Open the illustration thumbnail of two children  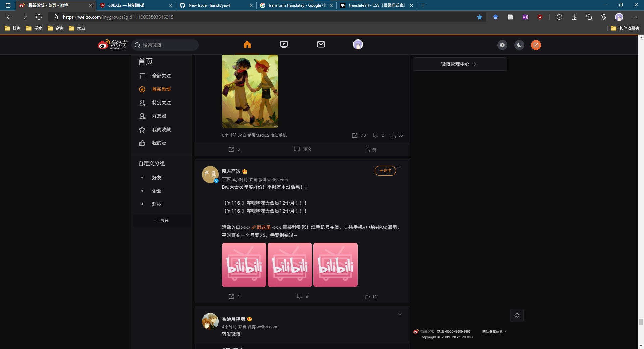tap(250, 91)
